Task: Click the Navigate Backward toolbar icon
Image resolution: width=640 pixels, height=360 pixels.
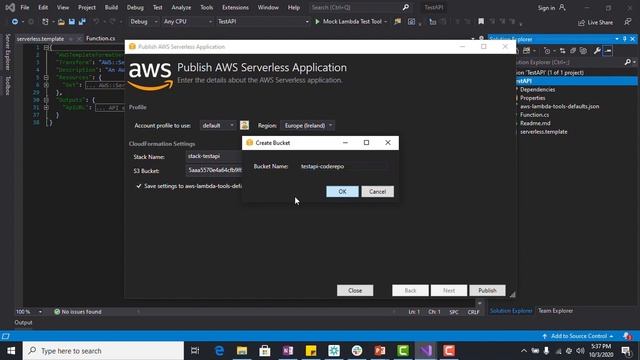Action: pos(14,22)
